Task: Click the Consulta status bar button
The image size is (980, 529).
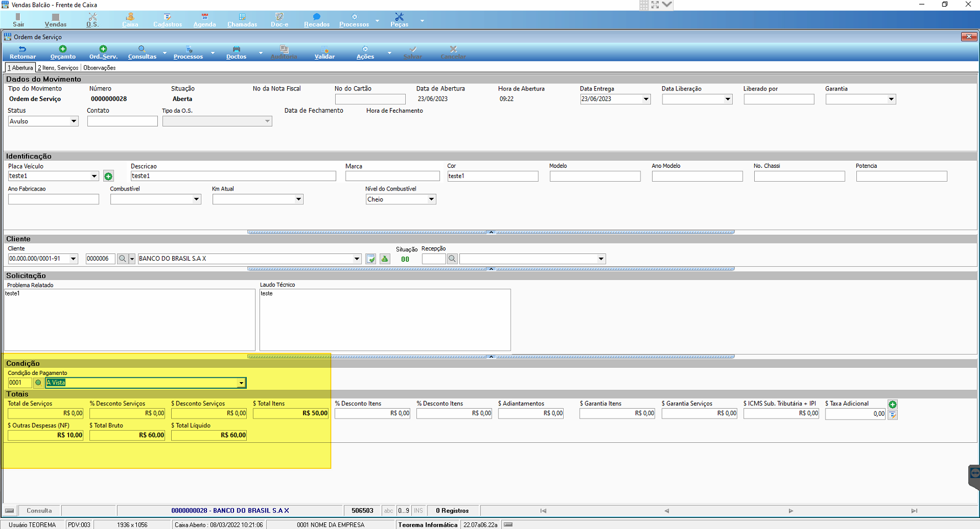Action: tap(39, 511)
